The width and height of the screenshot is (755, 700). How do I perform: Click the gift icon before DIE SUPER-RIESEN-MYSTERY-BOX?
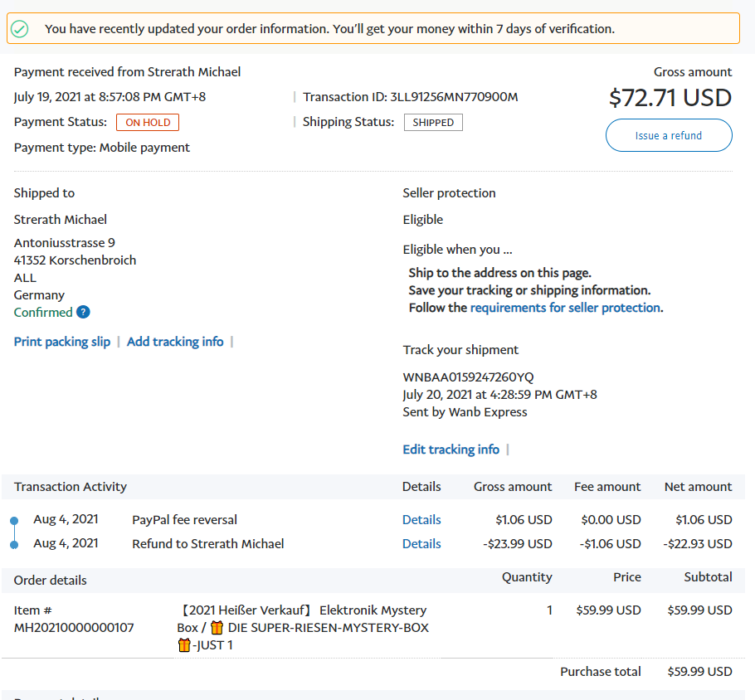217,628
